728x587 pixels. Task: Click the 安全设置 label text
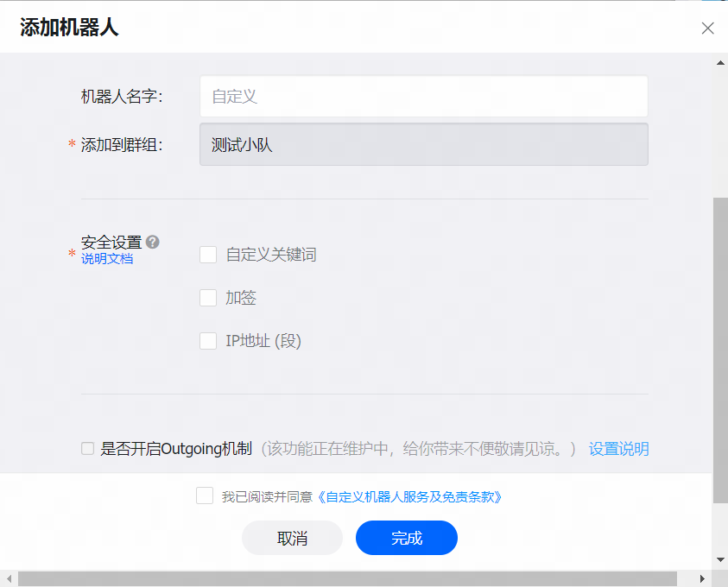point(111,243)
